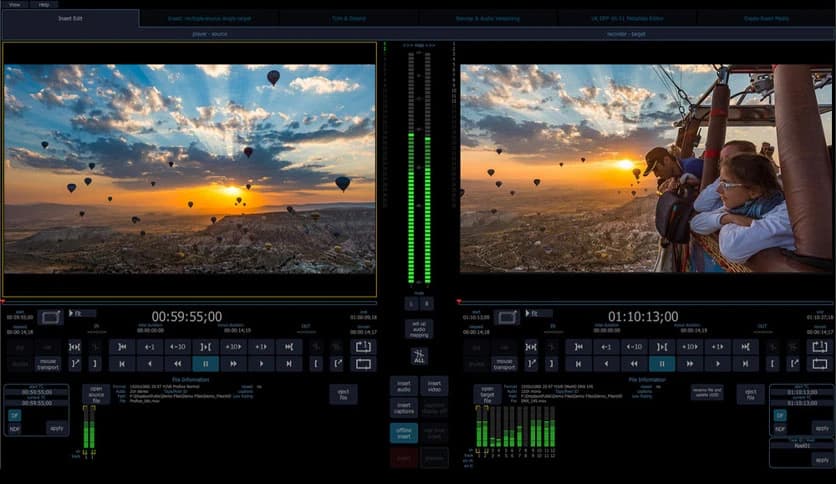The height and width of the screenshot is (484, 836).
Task: Enable loop with count in recorder player
Action: click(x=819, y=346)
